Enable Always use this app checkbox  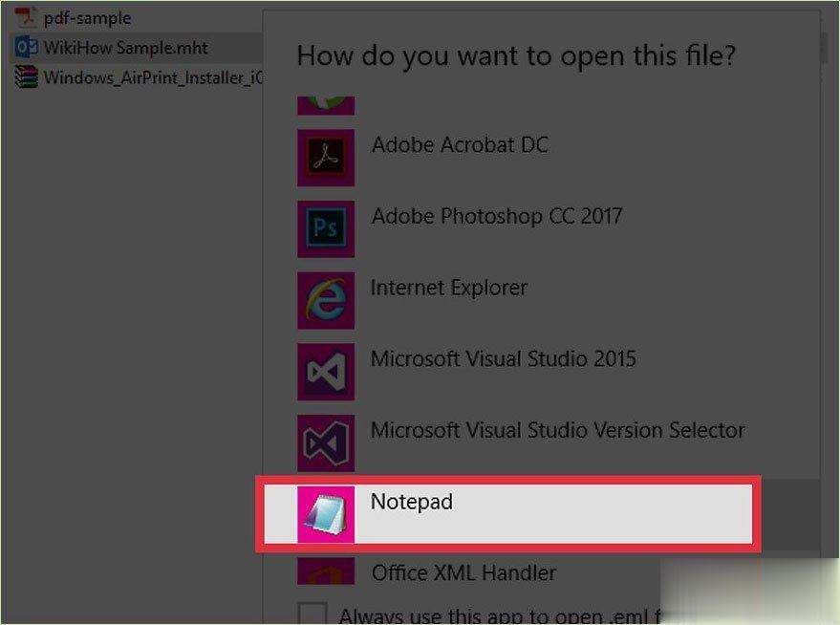point(312,613)
